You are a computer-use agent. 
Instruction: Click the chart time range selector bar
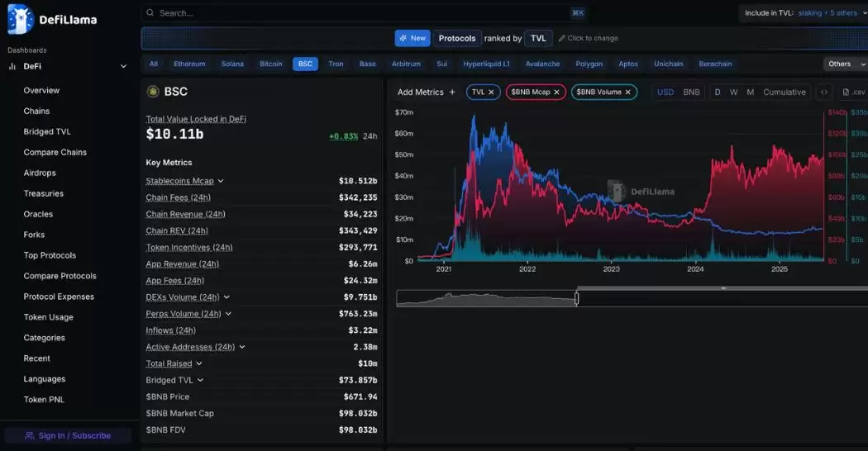pyautogui.click(x=632, y=298)
